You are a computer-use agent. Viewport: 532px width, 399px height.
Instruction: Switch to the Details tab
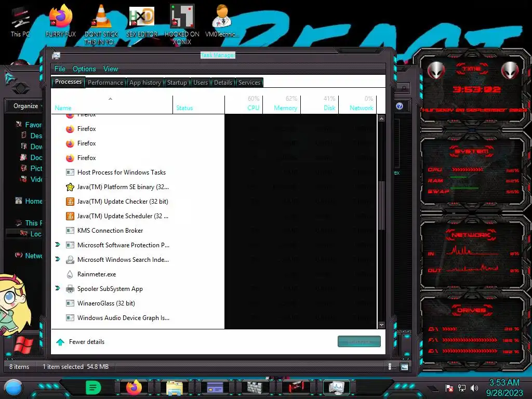click(x=223, y=83)
